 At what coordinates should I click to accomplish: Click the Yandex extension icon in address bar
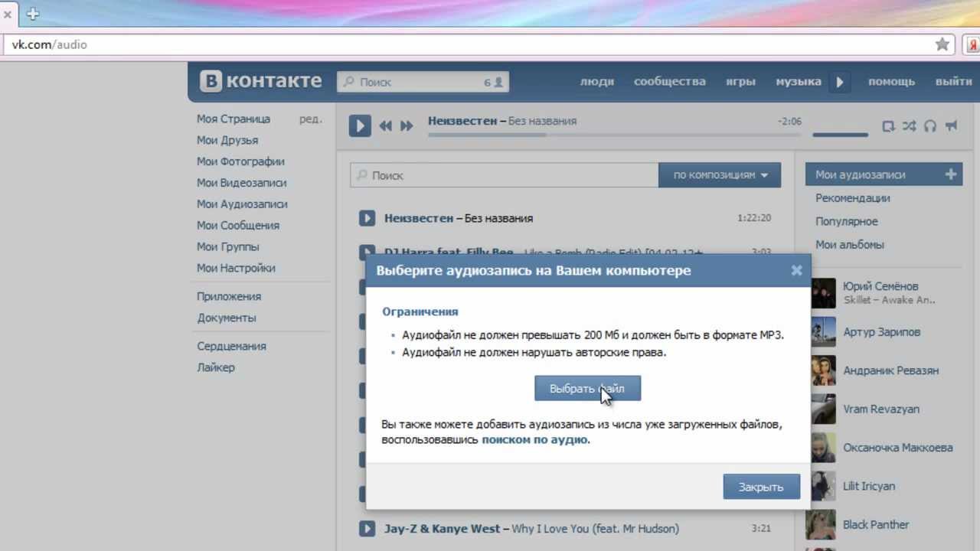[972, 44]
